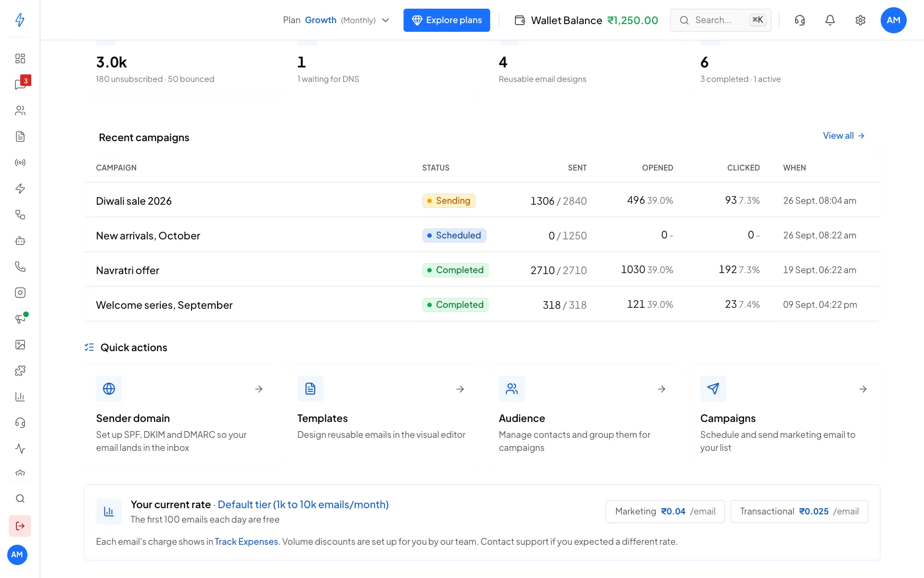Click the Sending status badge
Viewport: 924px width, 578px height.
click(449, 201)
